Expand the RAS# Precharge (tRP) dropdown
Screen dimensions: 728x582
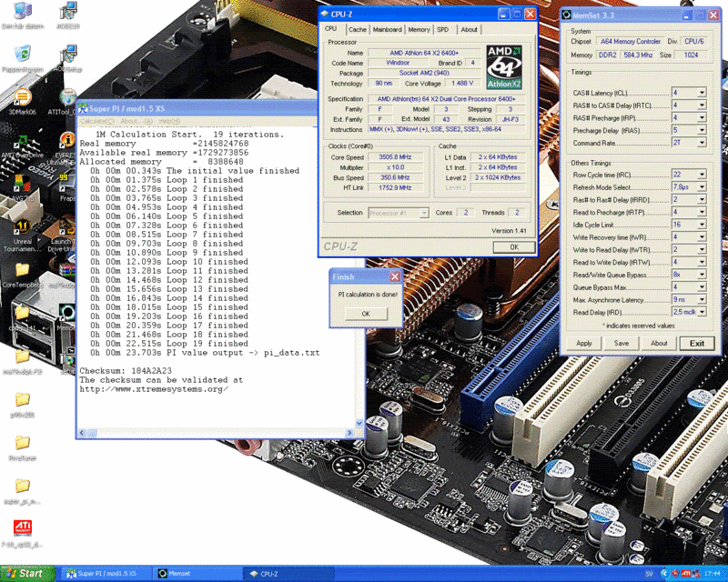[x=702, y=117]
